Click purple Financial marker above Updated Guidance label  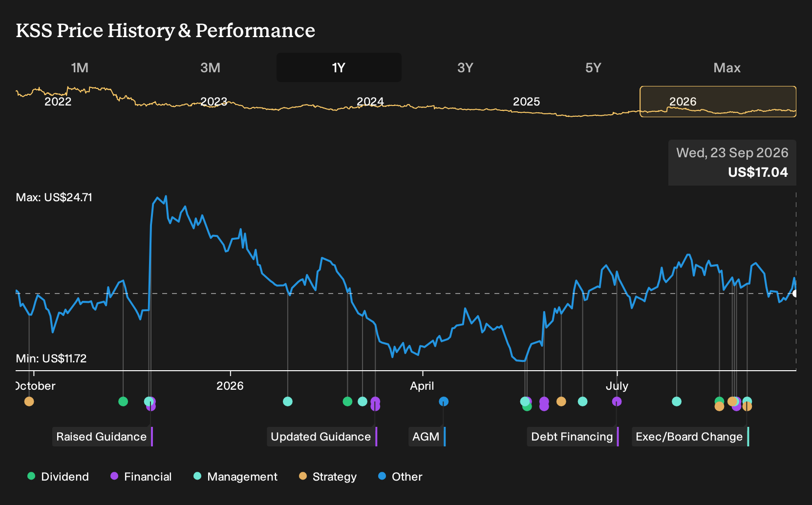[x=375, y=402]
